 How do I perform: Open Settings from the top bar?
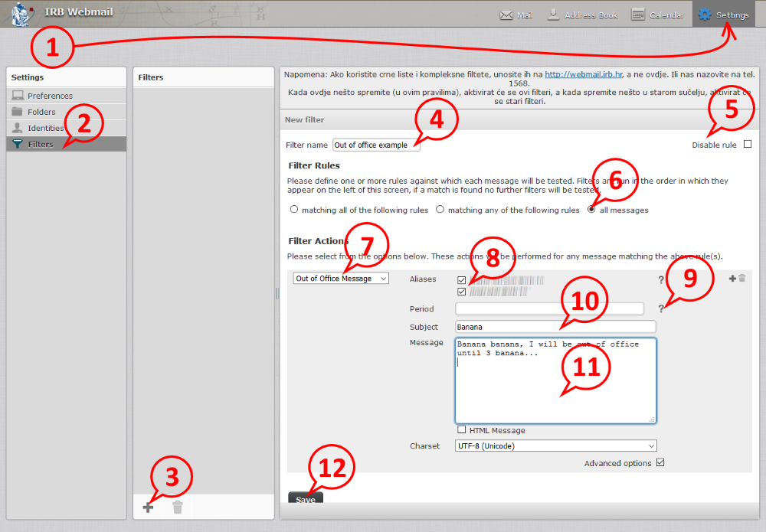point(724,15)
